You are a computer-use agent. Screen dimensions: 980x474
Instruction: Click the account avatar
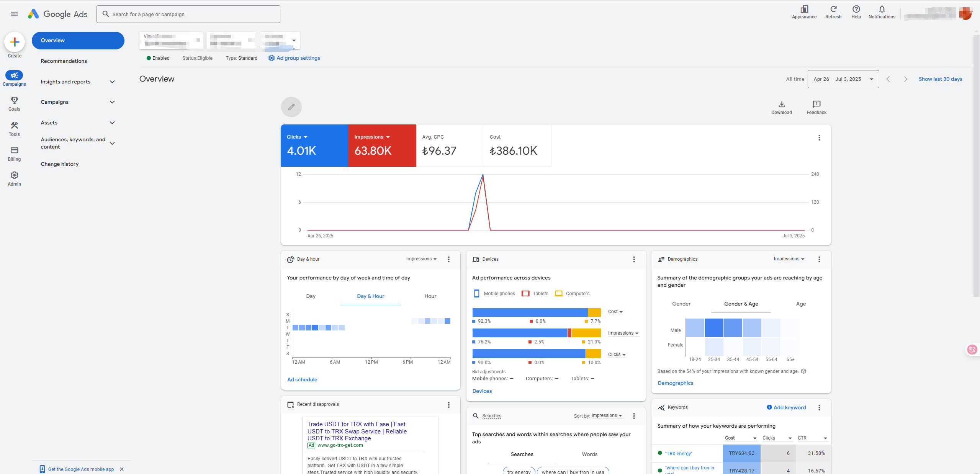[966, 14]
